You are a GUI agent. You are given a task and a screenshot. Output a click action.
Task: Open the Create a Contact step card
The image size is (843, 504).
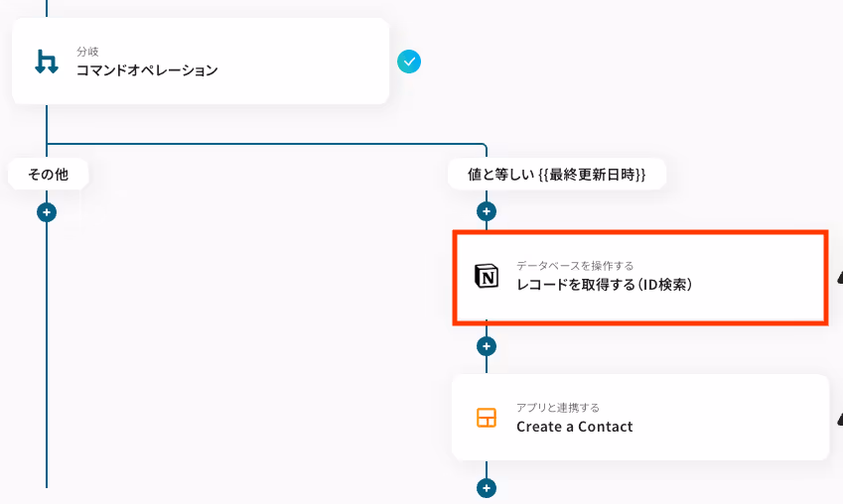click(640, 418)
